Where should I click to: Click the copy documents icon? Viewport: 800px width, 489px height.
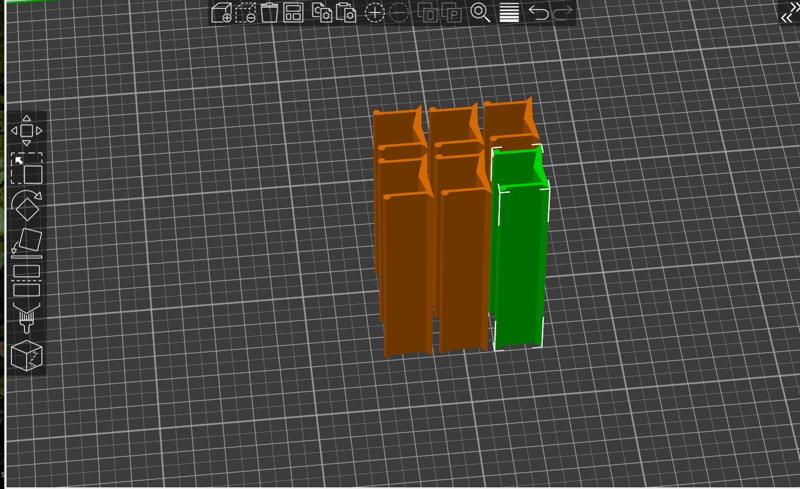coord(322,13)
